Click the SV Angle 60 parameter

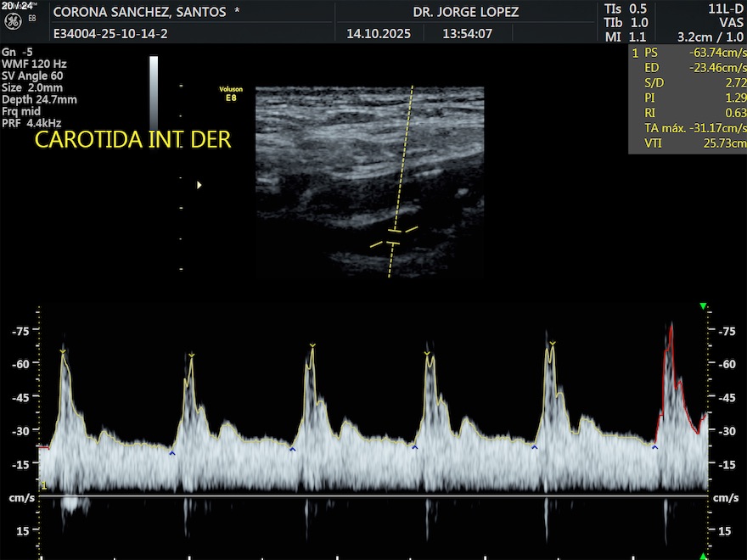(32, 76)
